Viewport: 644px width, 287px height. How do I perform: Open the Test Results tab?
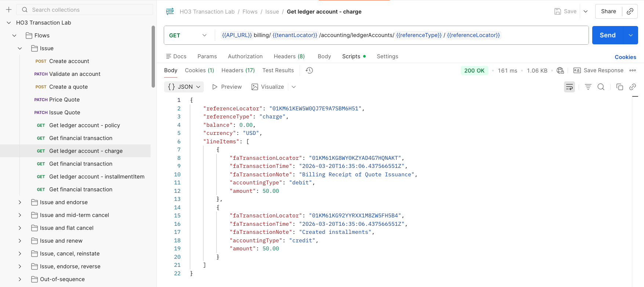278,70
